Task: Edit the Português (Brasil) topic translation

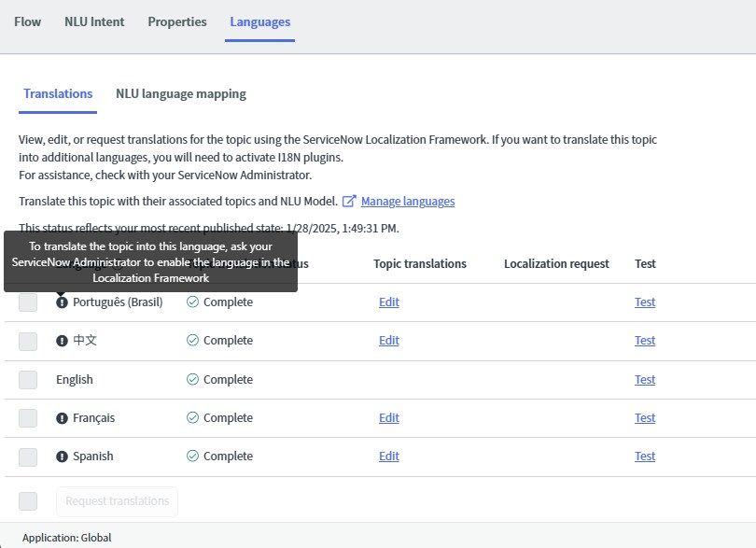Action: pos(389,302)
